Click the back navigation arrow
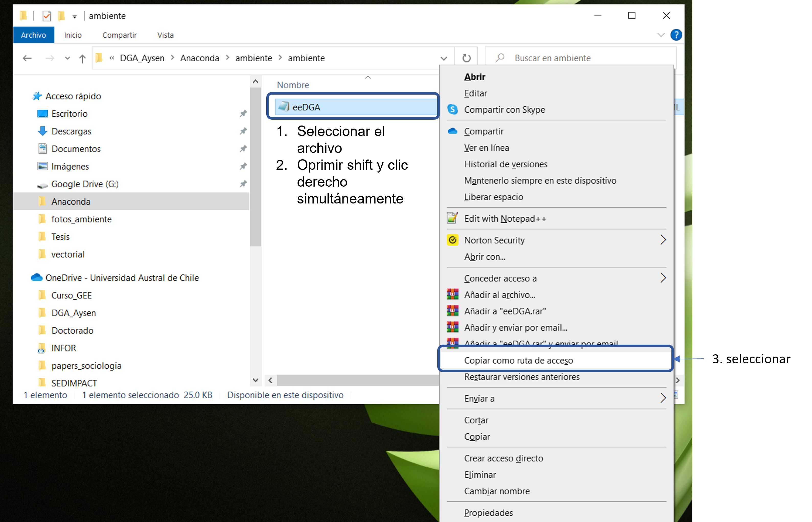Image resolution: width=812 pixels, height=522 pixels. tap(27, 58)
